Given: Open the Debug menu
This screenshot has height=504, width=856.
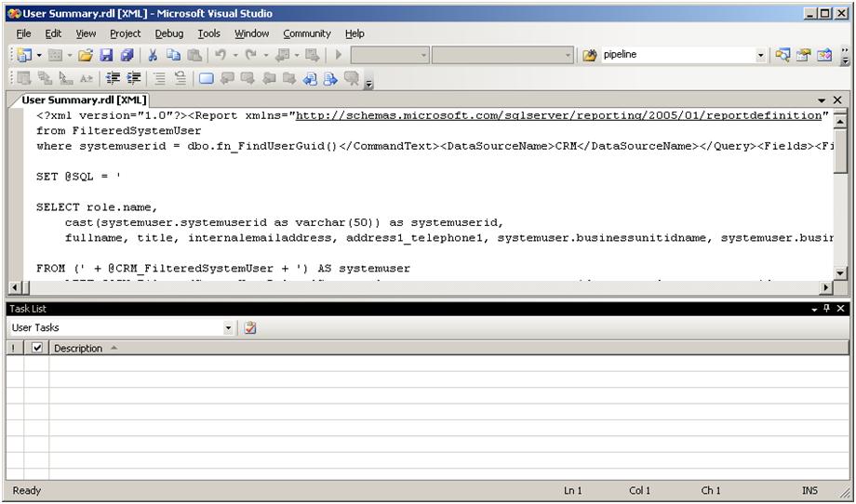Looking at the screenshot, I should click(x=169, y=33).
